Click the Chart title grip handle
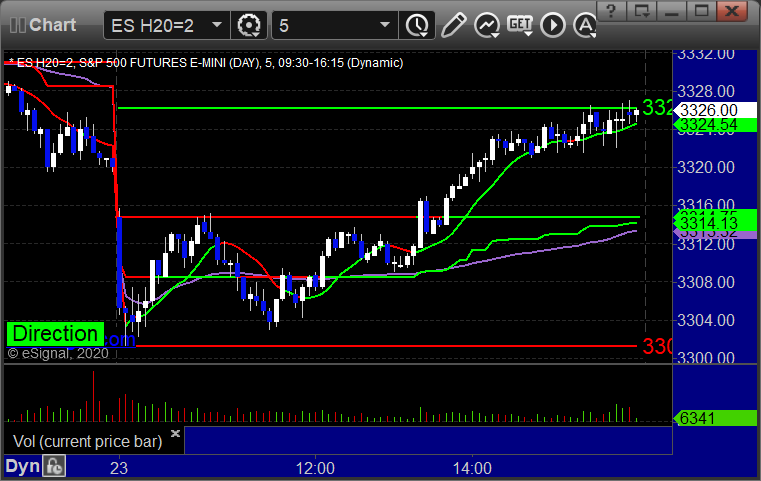Screen dimensions: 761x481 point(17,25)
